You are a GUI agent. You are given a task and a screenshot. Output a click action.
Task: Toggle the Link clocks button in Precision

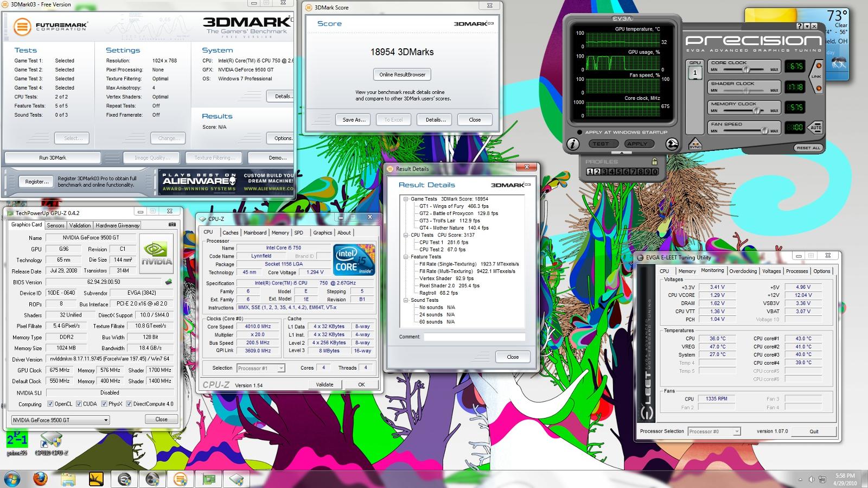coord(817,77)
